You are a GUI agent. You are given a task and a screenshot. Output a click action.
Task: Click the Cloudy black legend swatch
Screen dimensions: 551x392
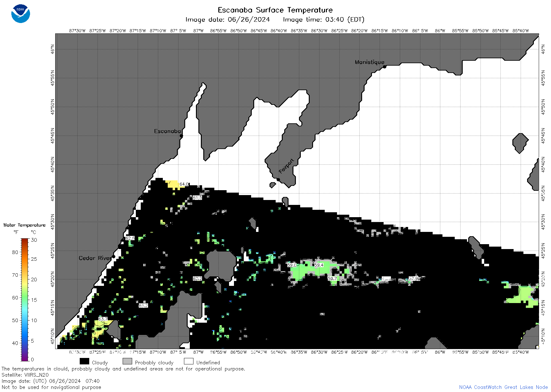(84, 361)
